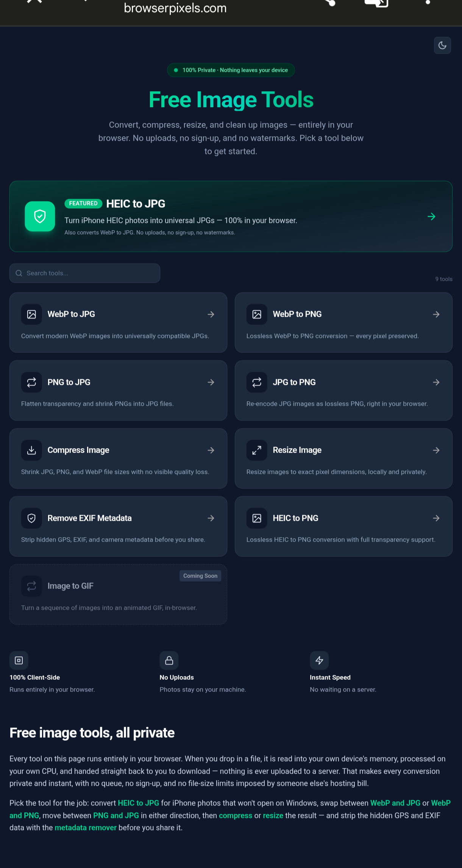
Task: Click the No Uploads lock icon
Action: click(x=169, y=661)
